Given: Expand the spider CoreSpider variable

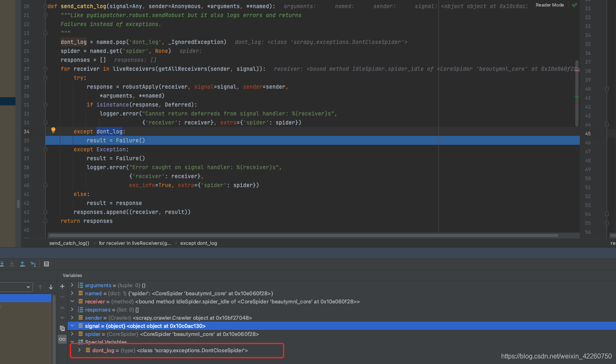Looking at the screenshot, I should click(72, 334).
